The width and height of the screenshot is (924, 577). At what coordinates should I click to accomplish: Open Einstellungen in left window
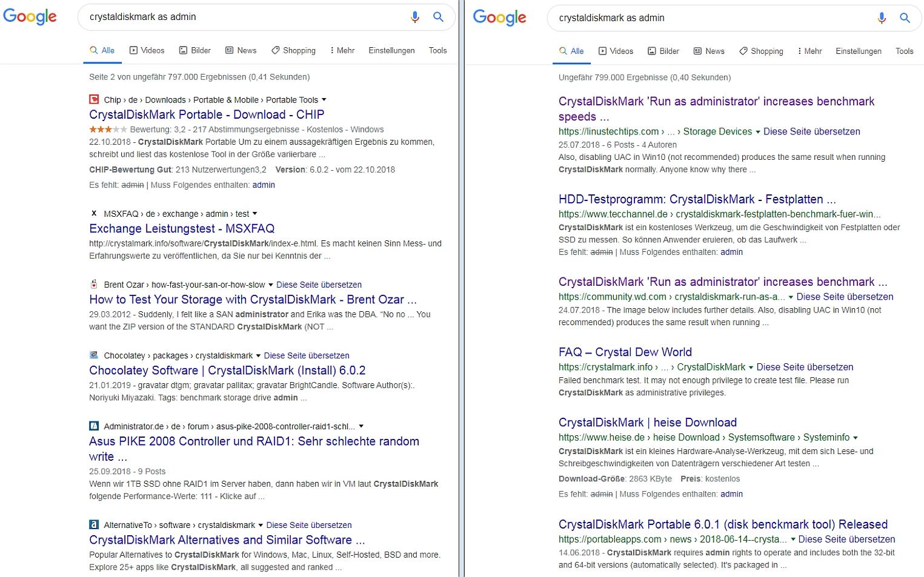pyautogui.click(x=391, y=50)
